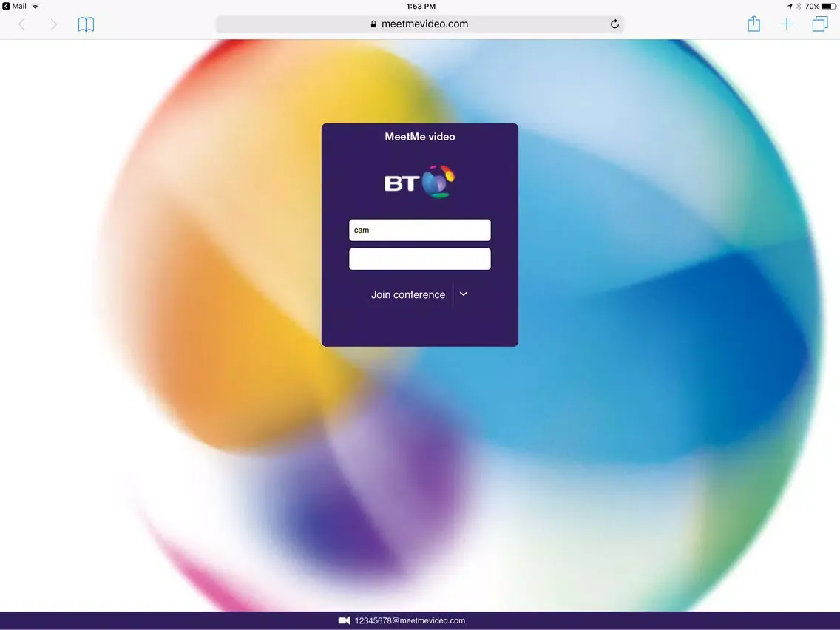
Task: Click the video camera icon in bottom bar
Action: coord(345,620)
